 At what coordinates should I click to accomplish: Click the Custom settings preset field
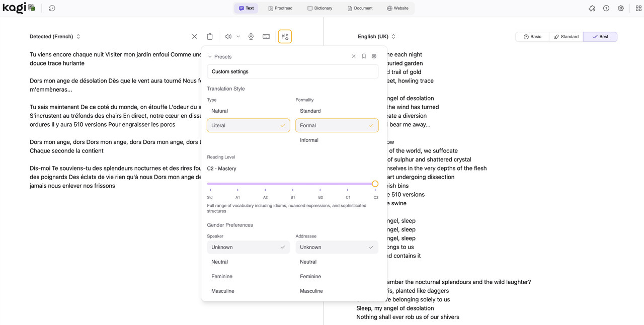pos(293,71)
